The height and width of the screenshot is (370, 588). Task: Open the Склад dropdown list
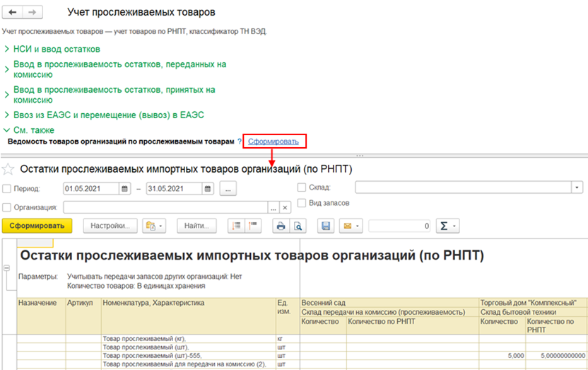[577, 187]
